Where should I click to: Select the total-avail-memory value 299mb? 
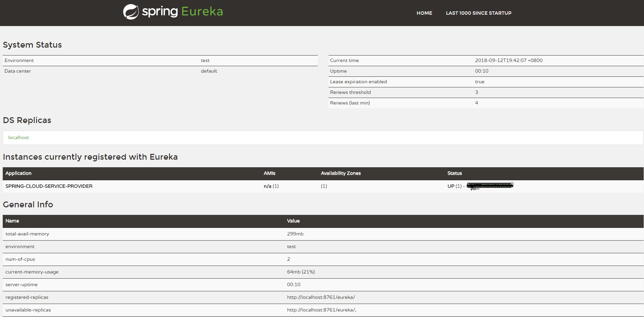(295, 234)
